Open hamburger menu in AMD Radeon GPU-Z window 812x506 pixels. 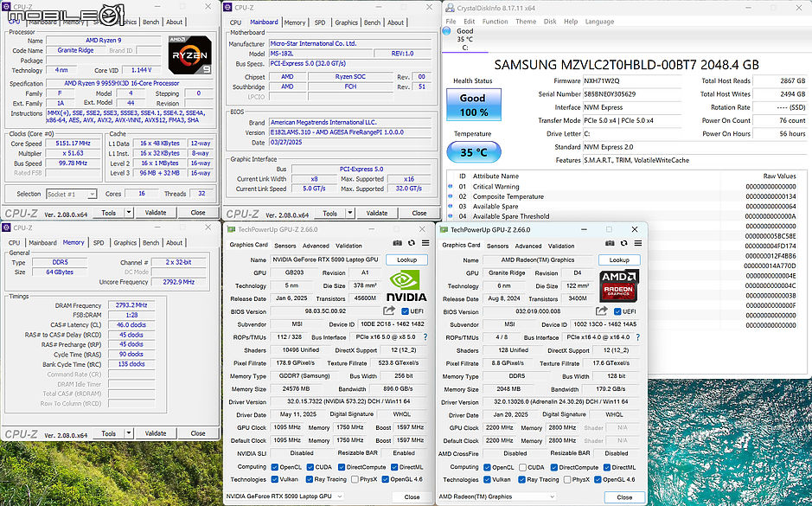pos(638,243)
